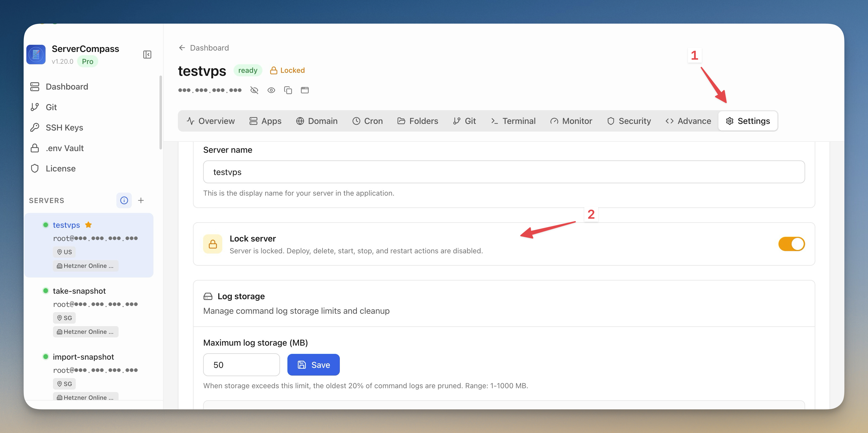Screen dimensions: 868x433
Task: Click the servers info icon
Action: point(124,200)
